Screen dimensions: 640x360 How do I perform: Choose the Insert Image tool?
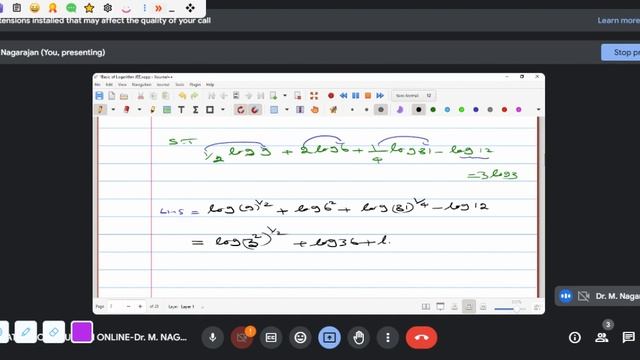pyautogui.click(x=167, y=109)
